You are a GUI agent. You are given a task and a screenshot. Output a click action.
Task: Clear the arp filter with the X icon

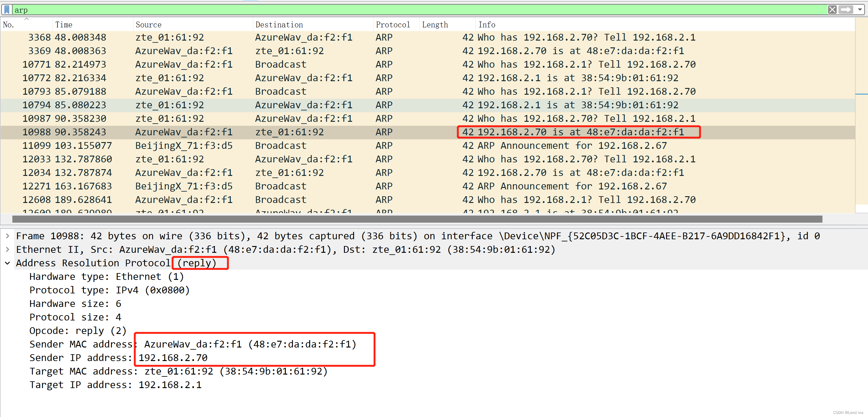(x=832, y=10)
